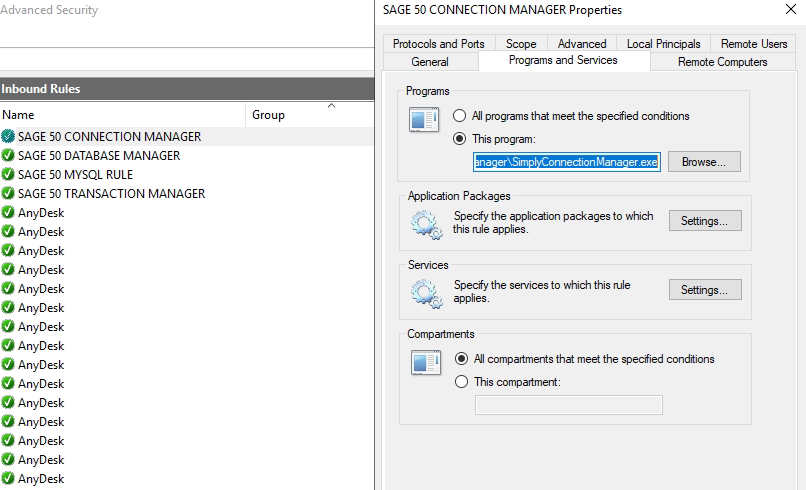Open Services Settings button
This screenshot has width=806, height=490.
(x=705, y=289)
